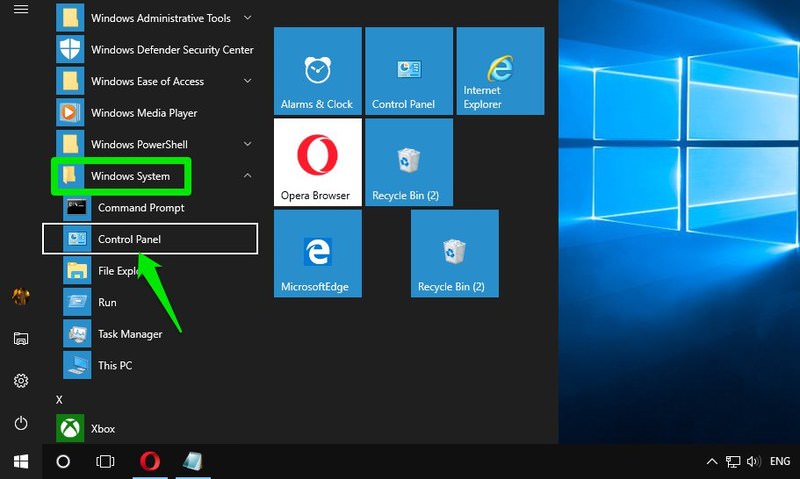The image size is (800, 479).
Task: Open the Opera Browser tile
Action: click(x=317, y=162)
